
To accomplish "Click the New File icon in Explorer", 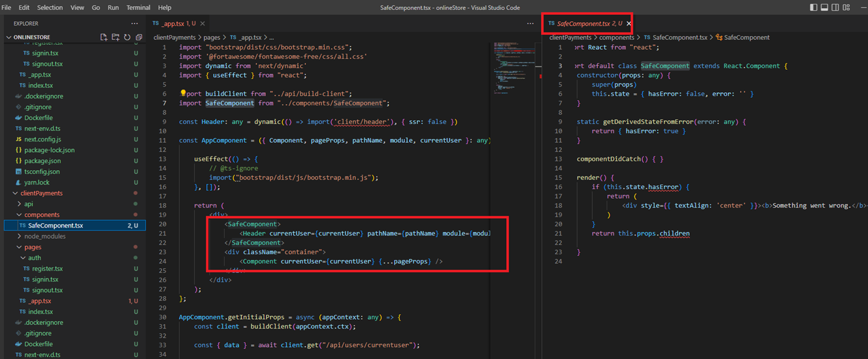I will click(104, 37).
